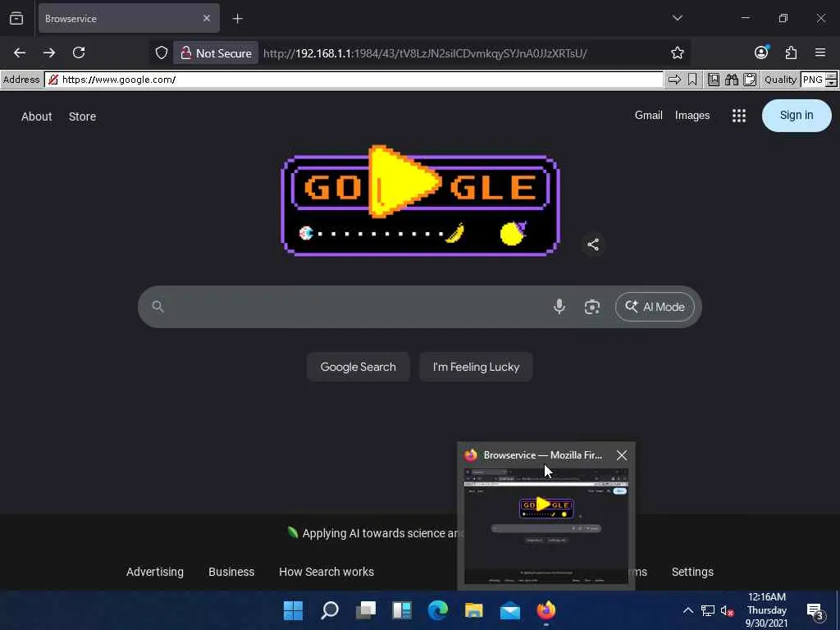Select the Browservice tab
Viewport: 840px width, 630px height.
point(129,18)
